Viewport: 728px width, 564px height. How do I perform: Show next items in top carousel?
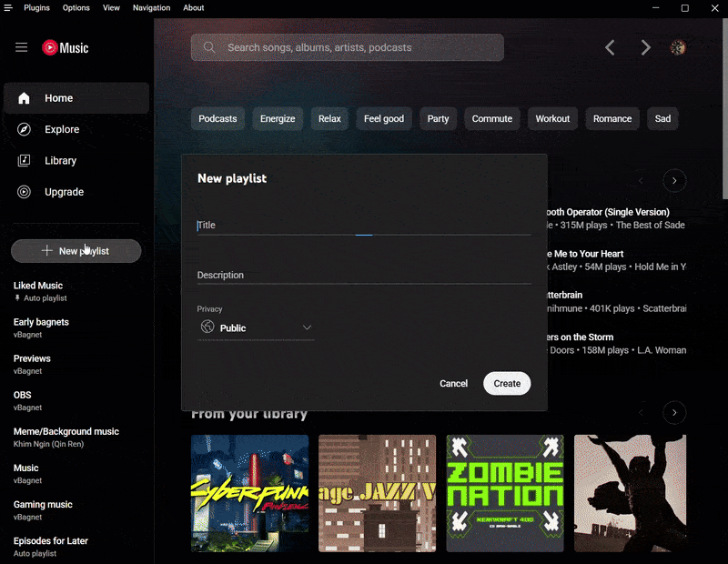(674, 181)
